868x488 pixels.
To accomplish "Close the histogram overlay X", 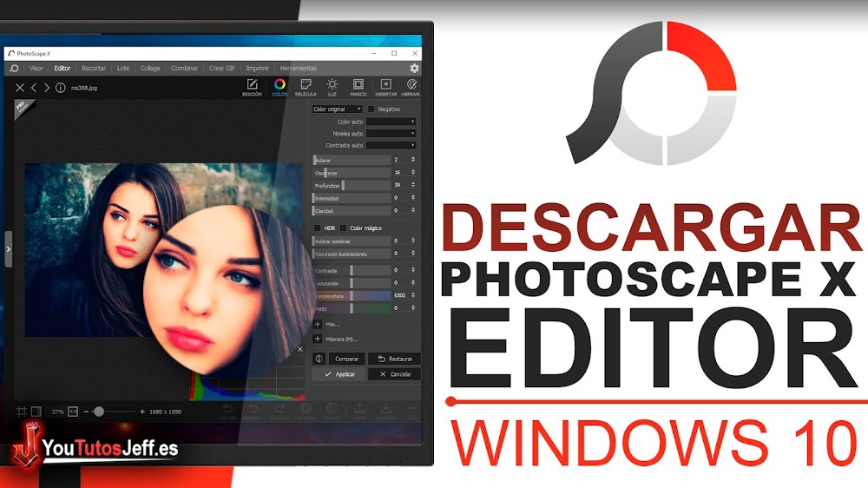I will point(300,349).
